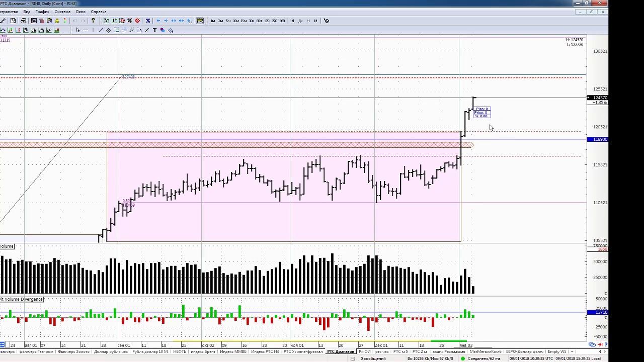
Task: Select the parallel channel tool
Action: (x=109, y=30)
